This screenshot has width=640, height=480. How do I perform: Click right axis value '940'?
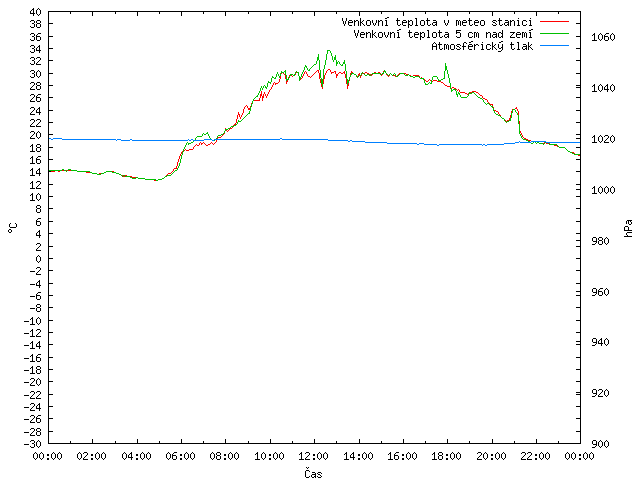600,342
